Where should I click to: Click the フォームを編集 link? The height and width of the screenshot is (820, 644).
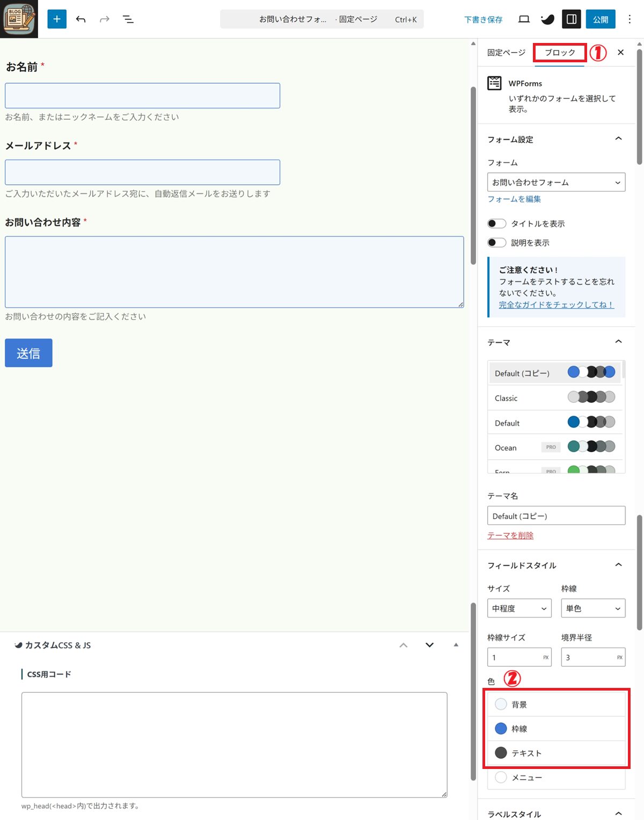514,199
